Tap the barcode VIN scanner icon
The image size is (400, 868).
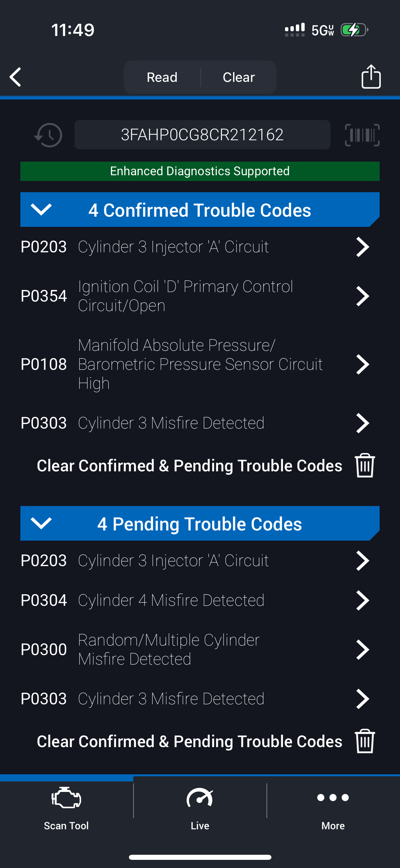tap(362, 135)
